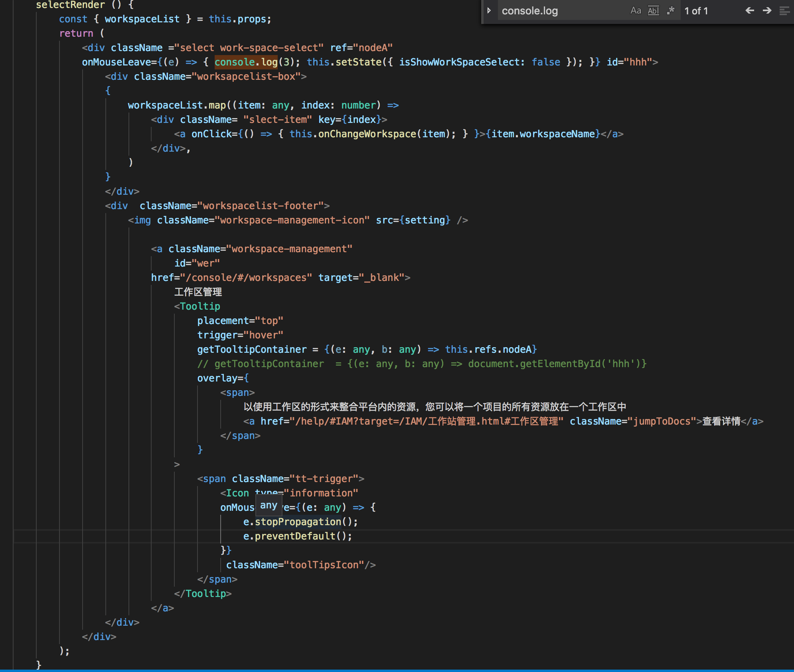Go to previous match arrow

tap(749, 11)
